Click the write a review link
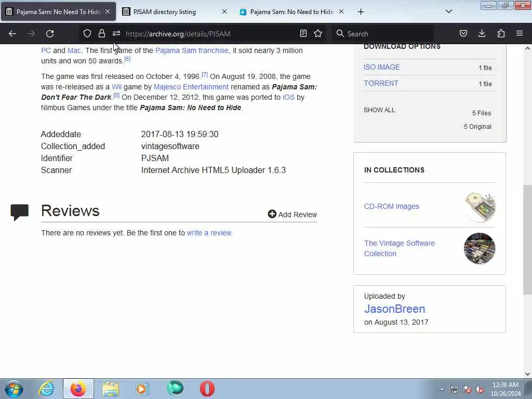The height and width of the screenshot is (399, 532). click(209, 233)
